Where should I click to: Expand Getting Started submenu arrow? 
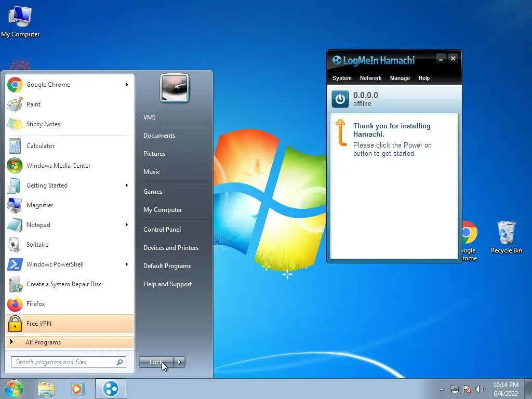pyautogui.click(x=127, y=185)
